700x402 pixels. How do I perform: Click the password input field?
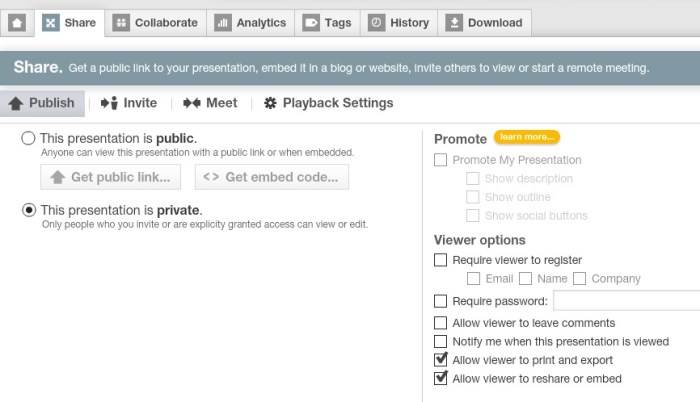pyautogui.click(x=625, y=301)
